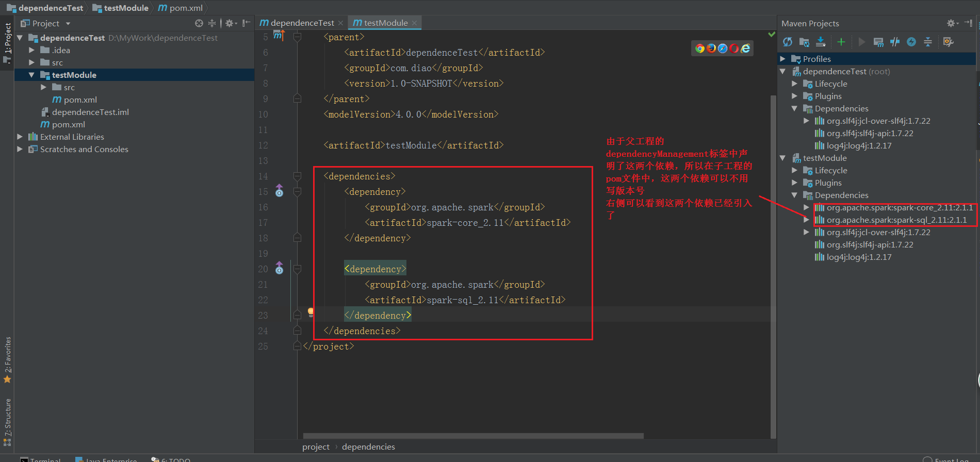
Task: Open Maven settings wrench icon
Action: [x=948, y=42]
